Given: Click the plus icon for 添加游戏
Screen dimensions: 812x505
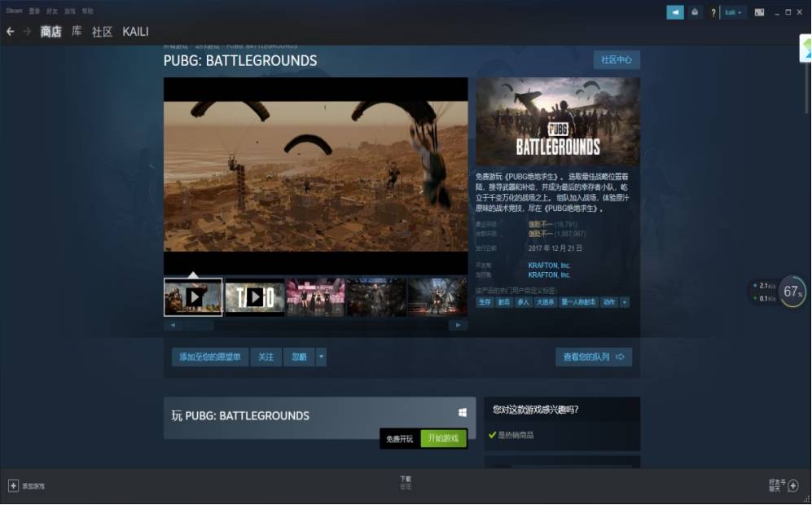Looking at the screenshot, I should click(14, 485).
